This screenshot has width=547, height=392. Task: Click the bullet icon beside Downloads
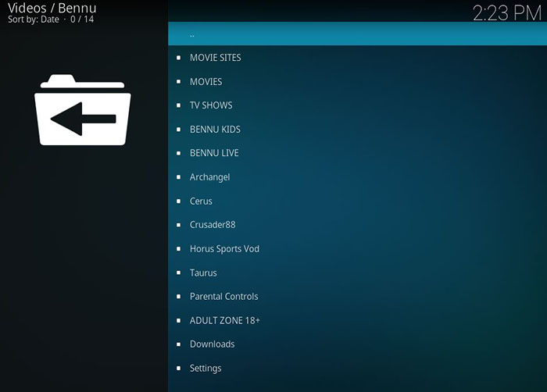click(179, 344)
